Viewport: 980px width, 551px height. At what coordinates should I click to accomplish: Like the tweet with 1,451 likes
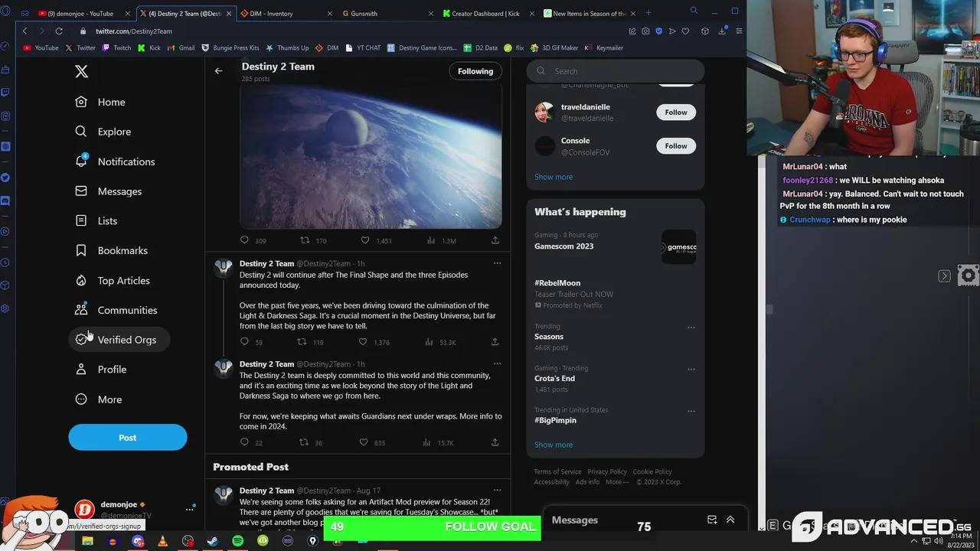point(365,240)
